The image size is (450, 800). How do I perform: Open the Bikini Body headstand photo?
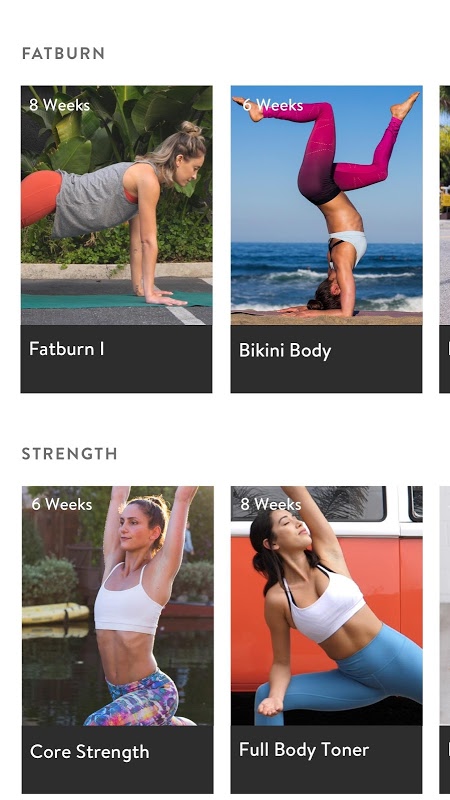click(x=327, y=206)
